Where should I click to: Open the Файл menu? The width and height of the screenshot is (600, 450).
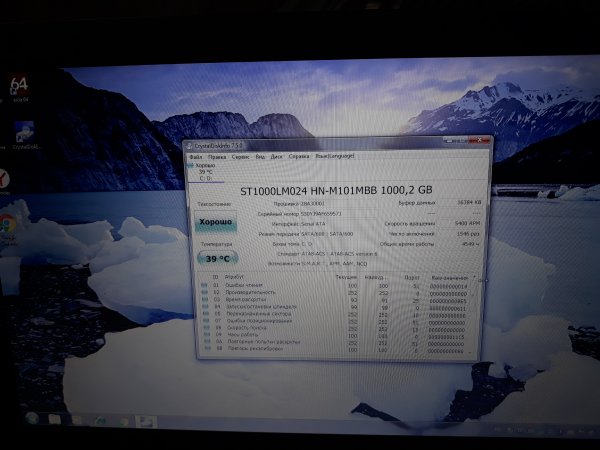(x=195, y=157)
